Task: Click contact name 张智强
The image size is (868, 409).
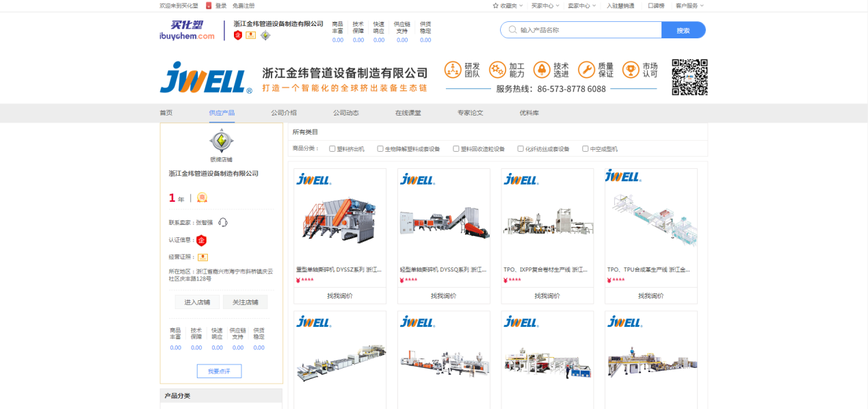Action: click(x=204, y=222)
